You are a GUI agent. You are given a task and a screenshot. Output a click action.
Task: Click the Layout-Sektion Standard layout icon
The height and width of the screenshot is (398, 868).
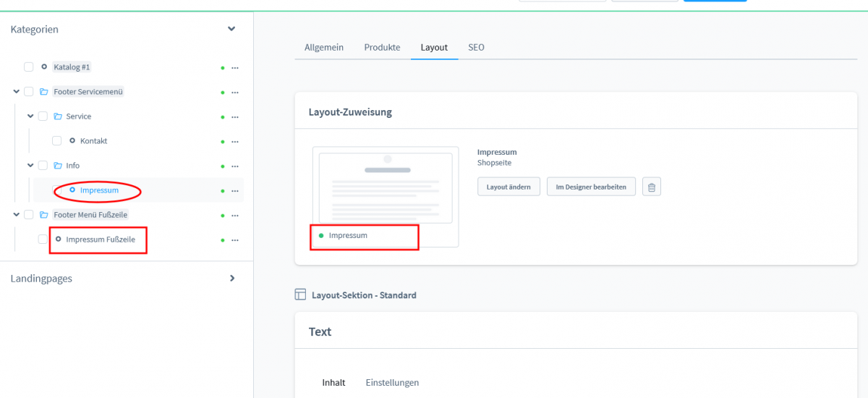pyautogui.click(x=300, y=295)
